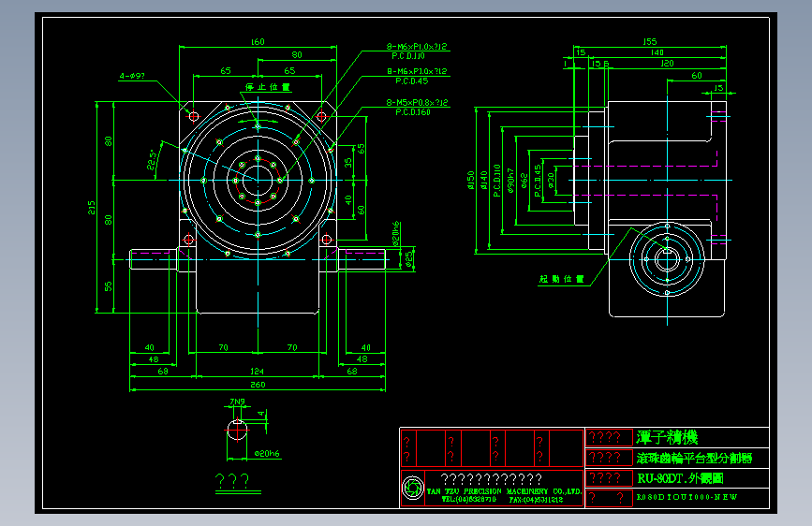
Task: Select the white ???????????? title block text
Action: [x=491, y=479]
